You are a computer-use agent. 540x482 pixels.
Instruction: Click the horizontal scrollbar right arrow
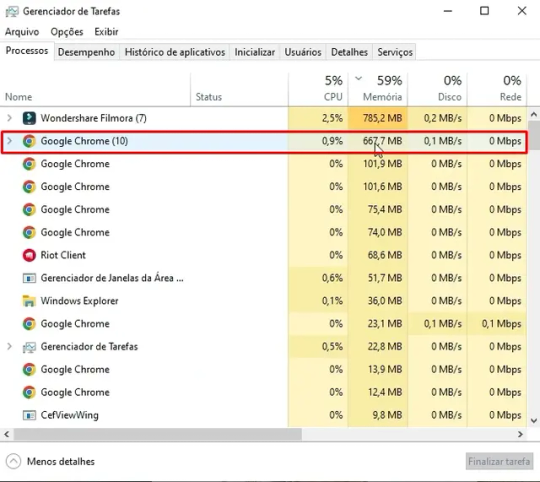pyautogui.click(x=520, y=434)
